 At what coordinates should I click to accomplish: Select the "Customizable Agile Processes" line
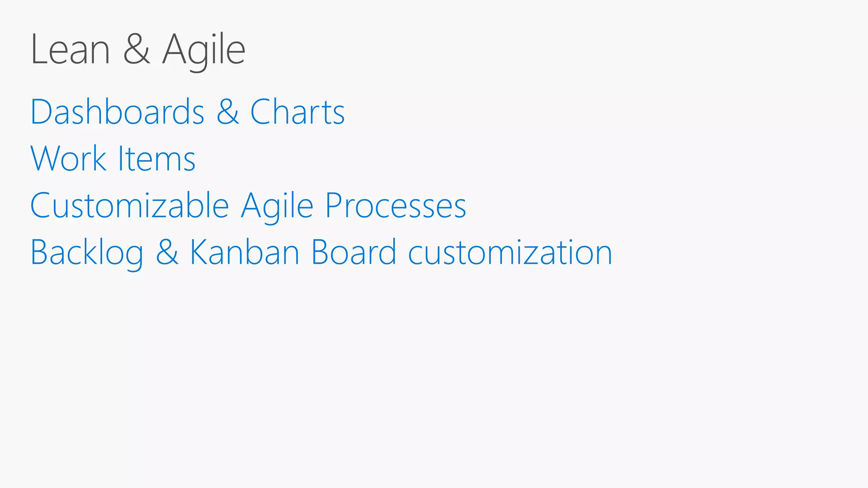tap(248, 205)
